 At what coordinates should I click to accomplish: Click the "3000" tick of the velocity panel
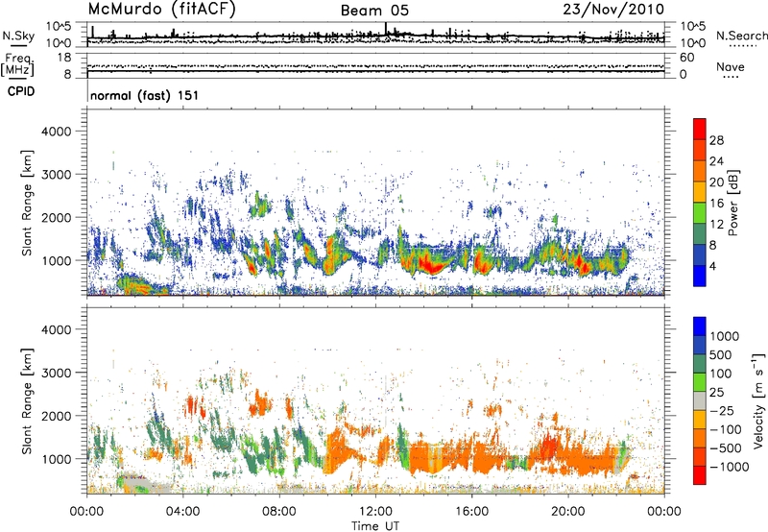coord(57,373)
